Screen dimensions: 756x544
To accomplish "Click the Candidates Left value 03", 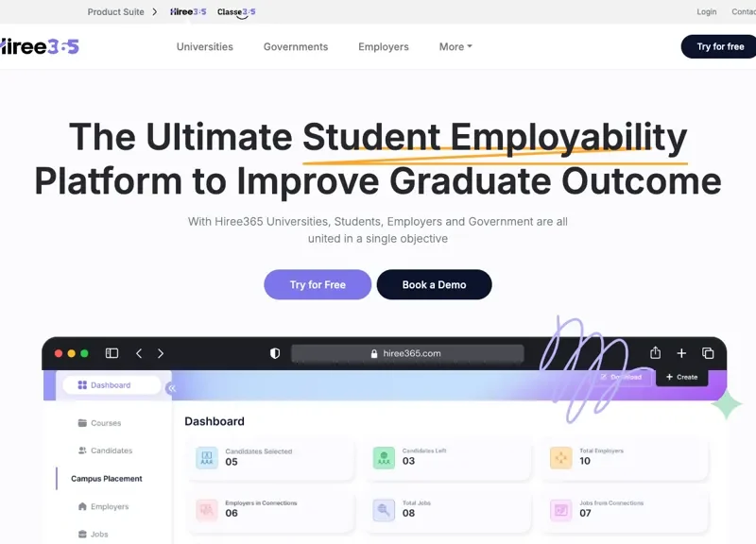I will [x=408, y=461].
